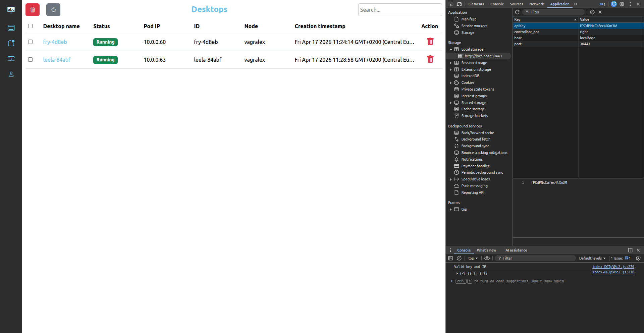The image size is (644, 333).
Task: Show the console sidebar
Action: click(450, 258)
